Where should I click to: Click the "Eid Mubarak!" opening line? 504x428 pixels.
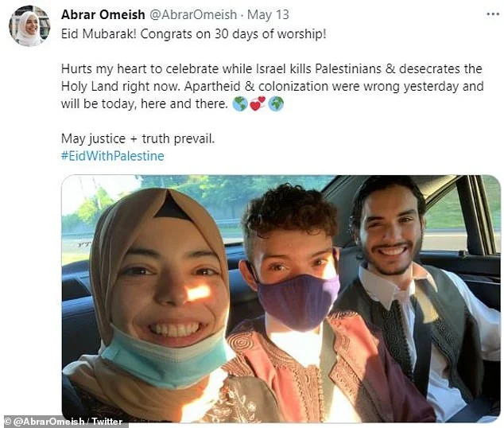tap(193, 34)
